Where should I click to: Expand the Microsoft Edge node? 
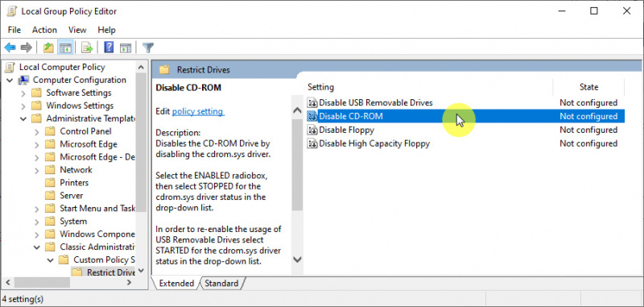(37, 144)
